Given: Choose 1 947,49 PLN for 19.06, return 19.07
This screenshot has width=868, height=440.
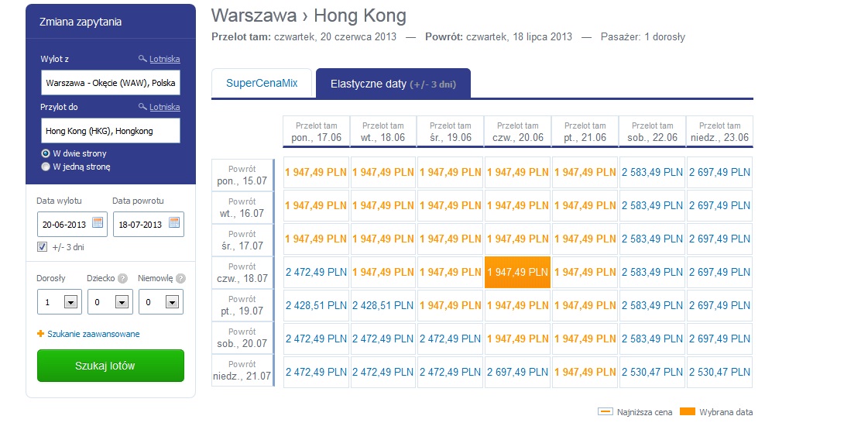Looking at the screenshot, I should click(x=451, y=305).
